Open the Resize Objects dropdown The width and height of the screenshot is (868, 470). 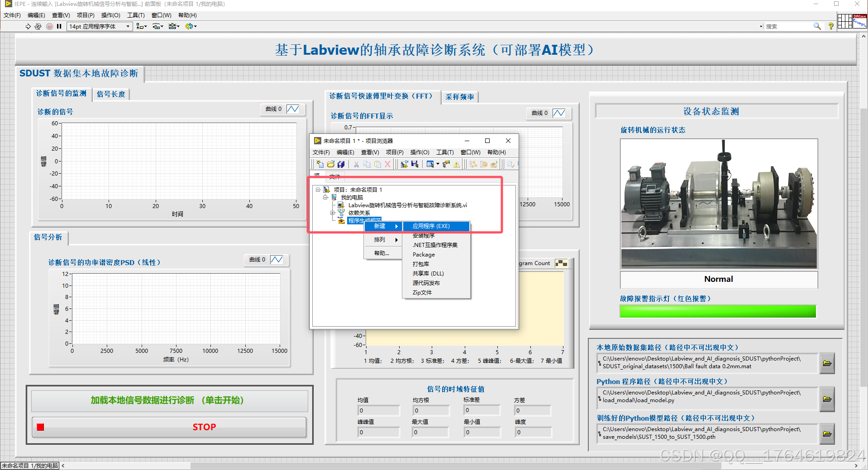(x=174, y=26)
